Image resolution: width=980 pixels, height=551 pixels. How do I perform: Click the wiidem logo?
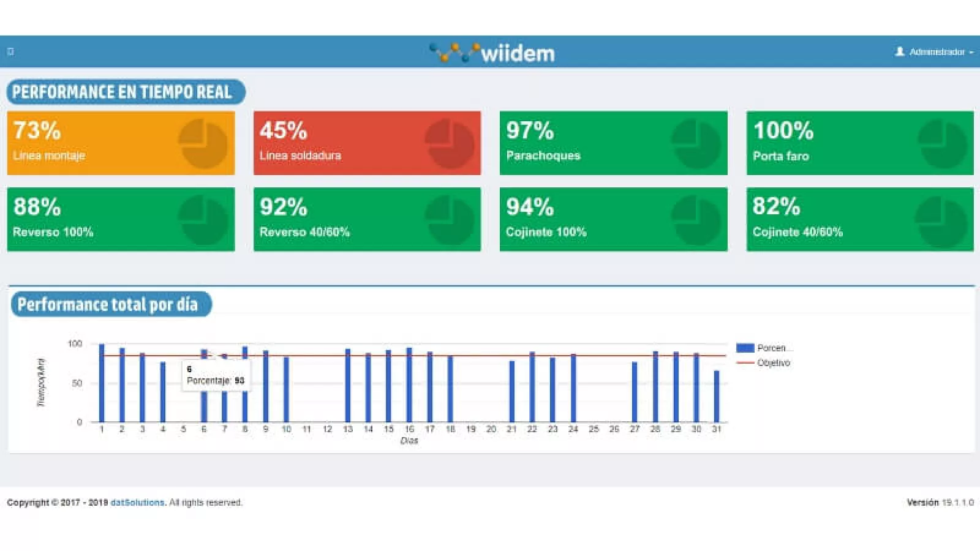[492, 53]
